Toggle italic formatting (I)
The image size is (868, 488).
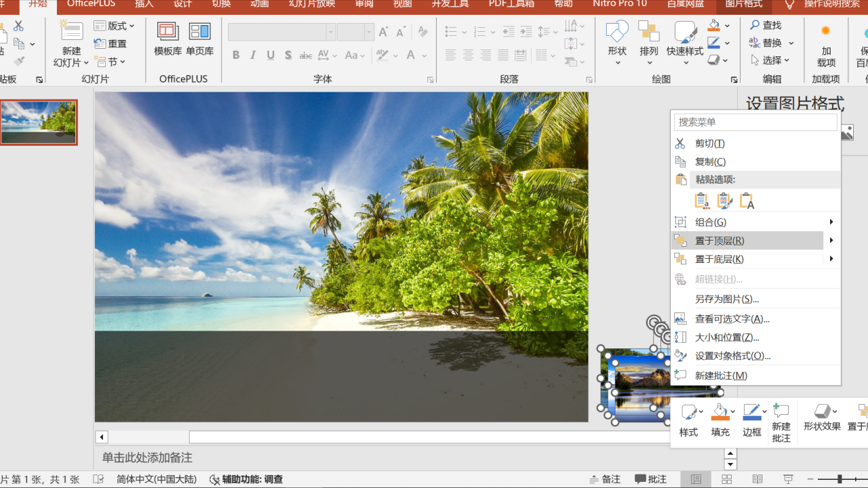pos(254,56)
